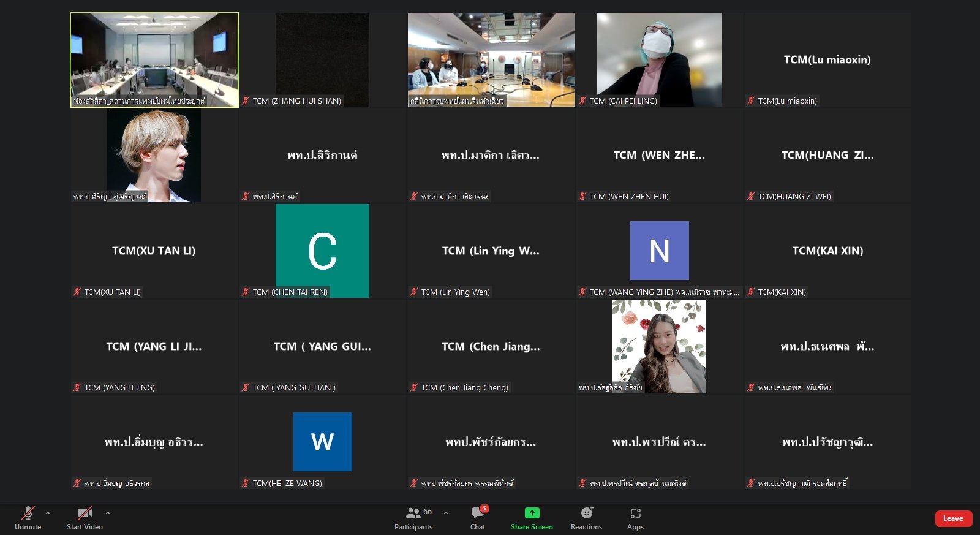Click muted mic icon on TCM(KAI XIN)
Screen dimensions: 980x535
(x=751, y=292)
